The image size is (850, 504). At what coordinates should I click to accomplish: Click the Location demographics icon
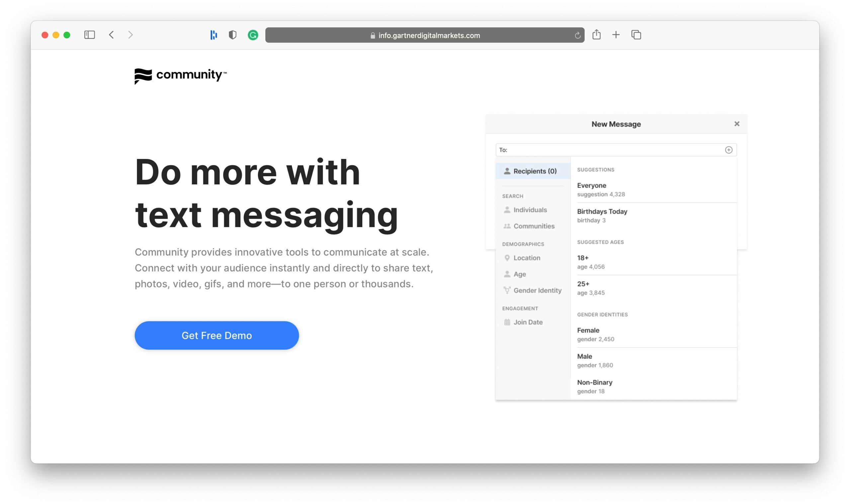[x=506, y=258]
